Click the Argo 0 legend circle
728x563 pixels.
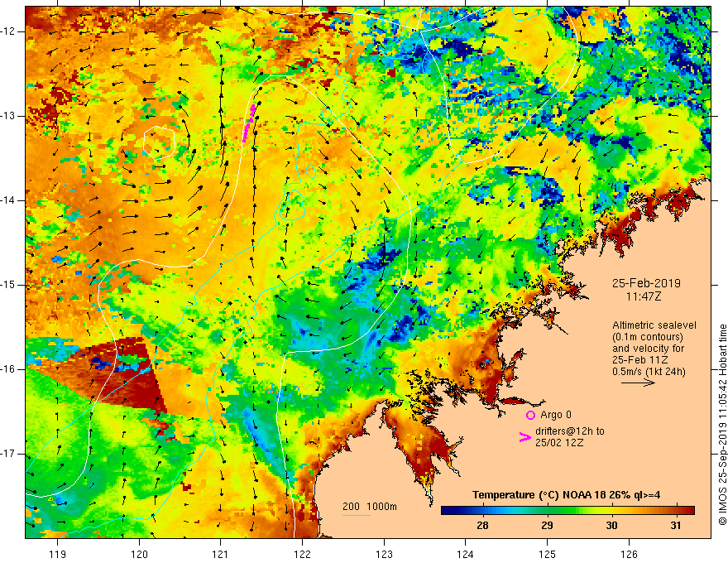point(530,416)
